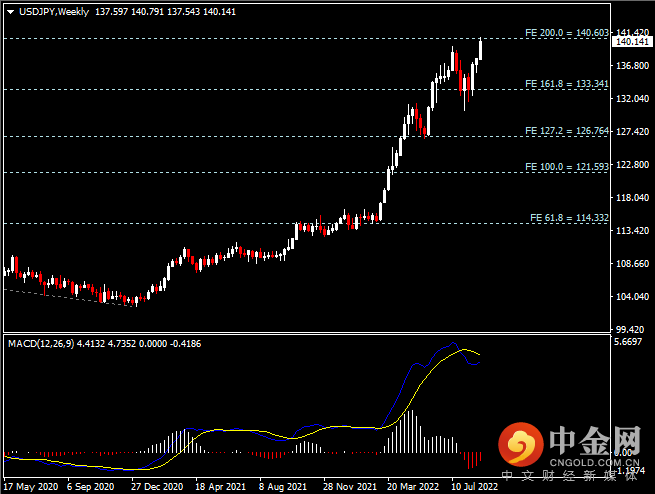Click the 10 Jul 2022 date marker

click(x=475, y=486)
